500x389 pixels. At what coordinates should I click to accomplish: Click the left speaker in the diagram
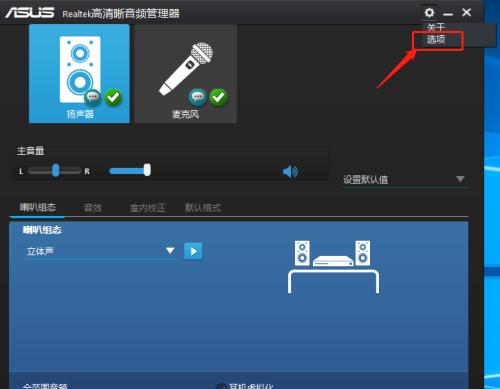point(302,253)
